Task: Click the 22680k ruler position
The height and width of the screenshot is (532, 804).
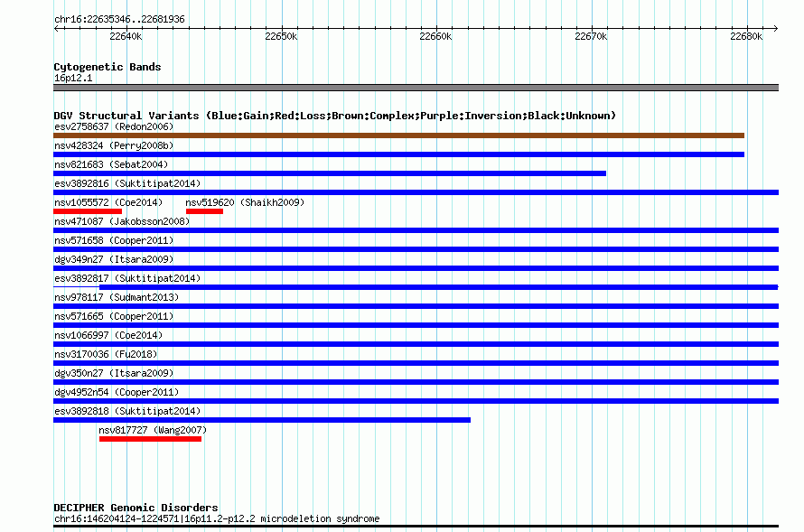Action: click(746, 36)
